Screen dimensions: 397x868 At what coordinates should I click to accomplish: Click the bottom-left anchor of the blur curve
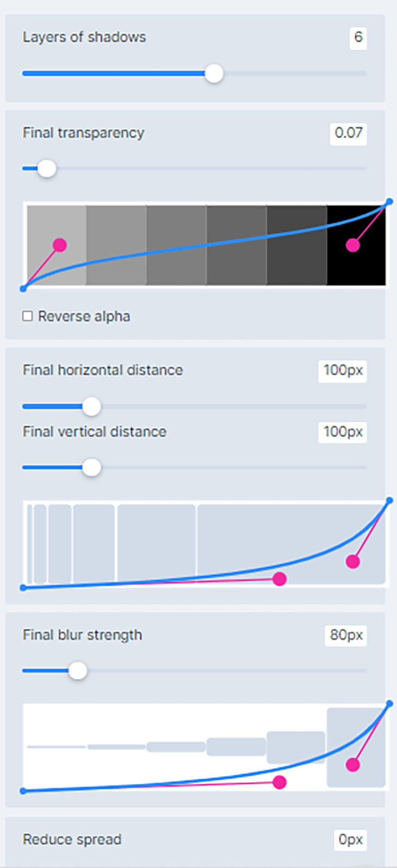23,791
